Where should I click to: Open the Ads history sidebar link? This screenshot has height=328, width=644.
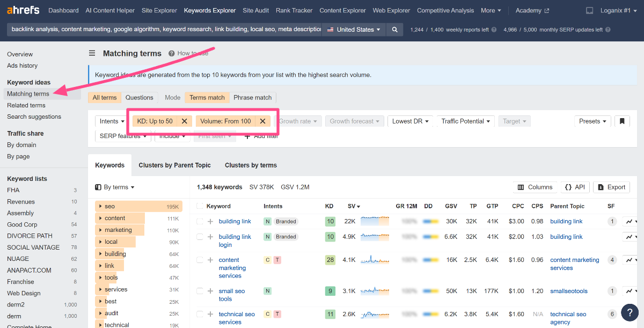23,65
